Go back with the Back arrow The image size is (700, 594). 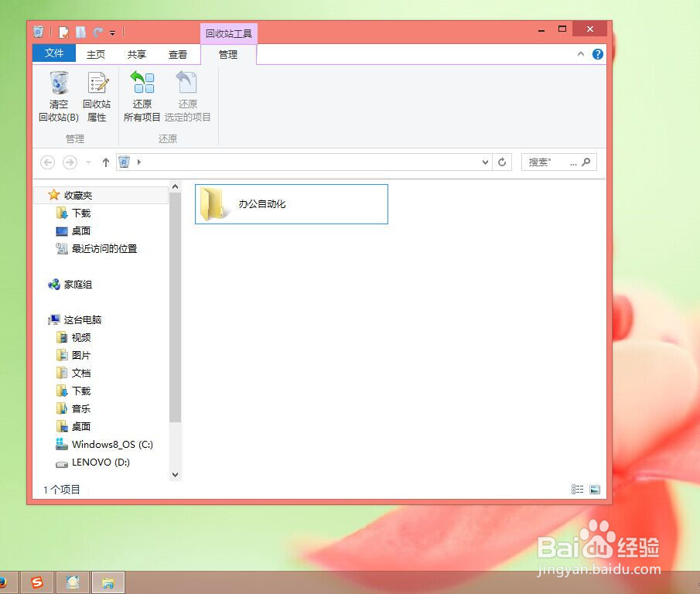pos(48,162)
